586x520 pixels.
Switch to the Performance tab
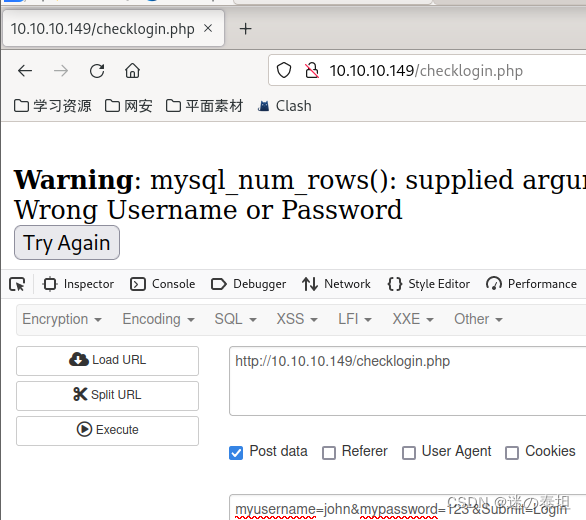pos(531,284)
